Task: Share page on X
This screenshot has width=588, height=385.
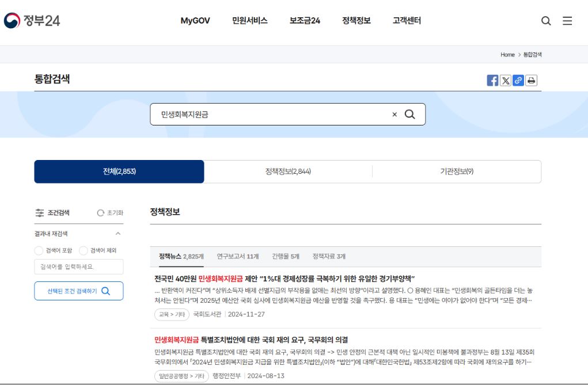Action: click(x=505, y=80)
